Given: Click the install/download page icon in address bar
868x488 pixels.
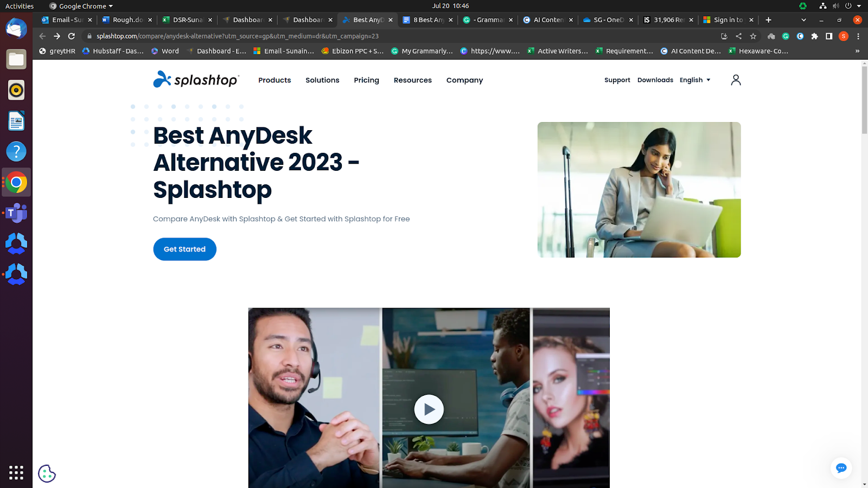Looking at the screenshot, I should [x=724, y=36].
